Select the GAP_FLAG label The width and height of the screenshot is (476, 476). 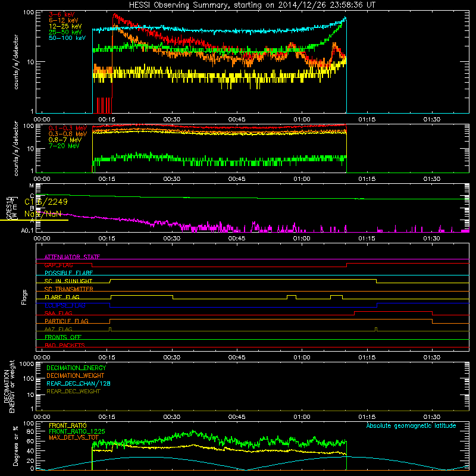click(58, 265)
